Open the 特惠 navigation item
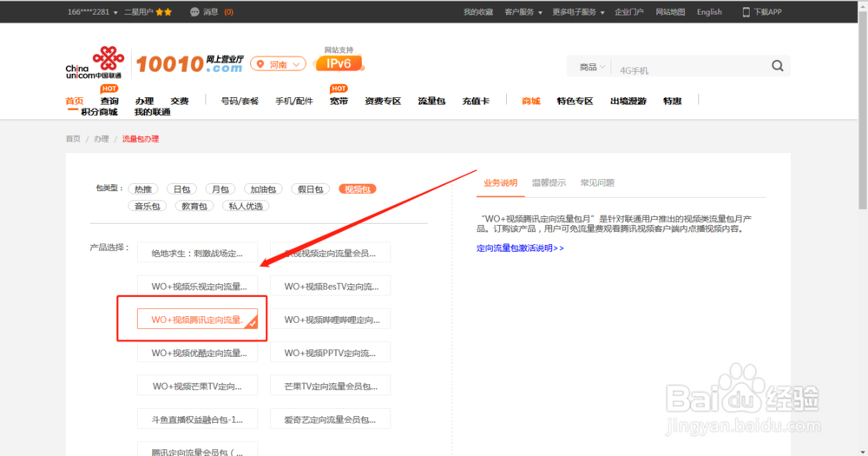The width and height of the screenshot is (868, 456). 672,101
